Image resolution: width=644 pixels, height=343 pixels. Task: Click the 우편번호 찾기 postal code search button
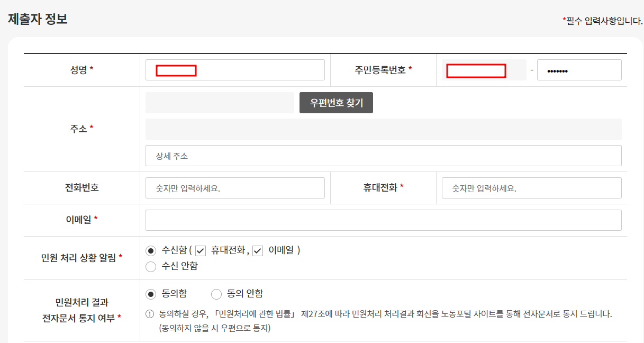(336, 102)
